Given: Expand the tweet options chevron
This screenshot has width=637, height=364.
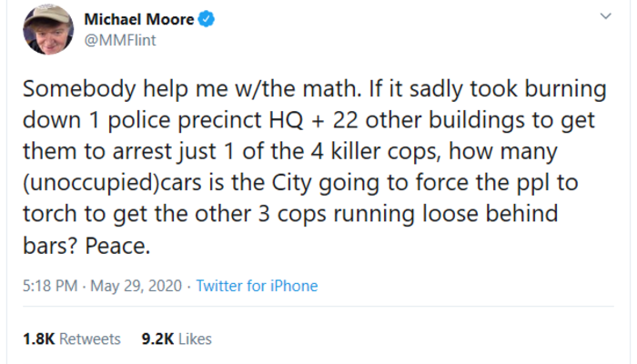Looking at the screenshot, I should pyautogui.click(x=605, y=18).
